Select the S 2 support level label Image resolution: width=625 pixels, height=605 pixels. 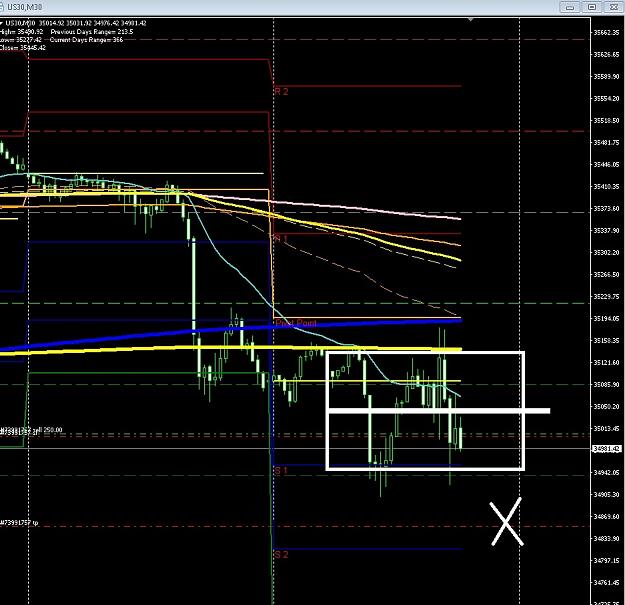(x=281, y=554)
